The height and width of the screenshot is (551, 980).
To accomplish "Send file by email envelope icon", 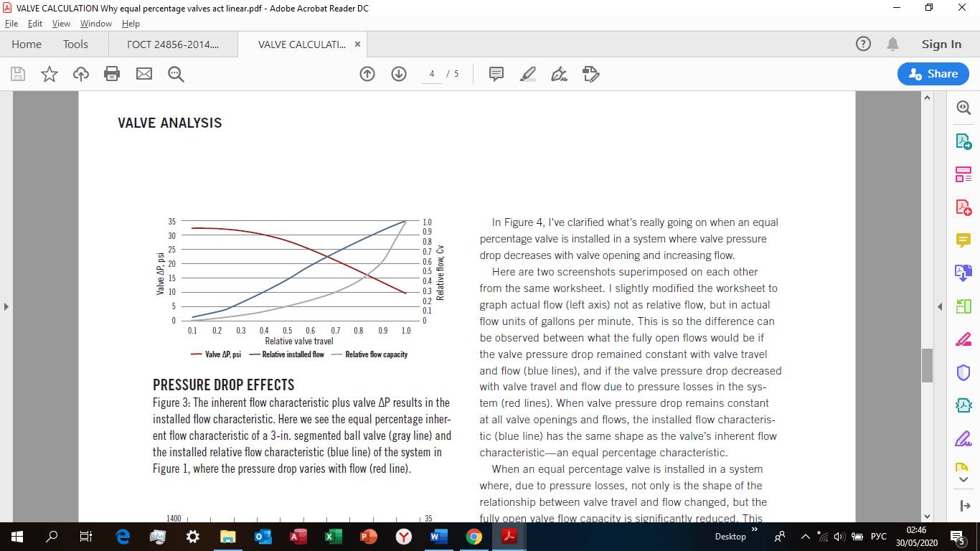I will click(144, 74).
